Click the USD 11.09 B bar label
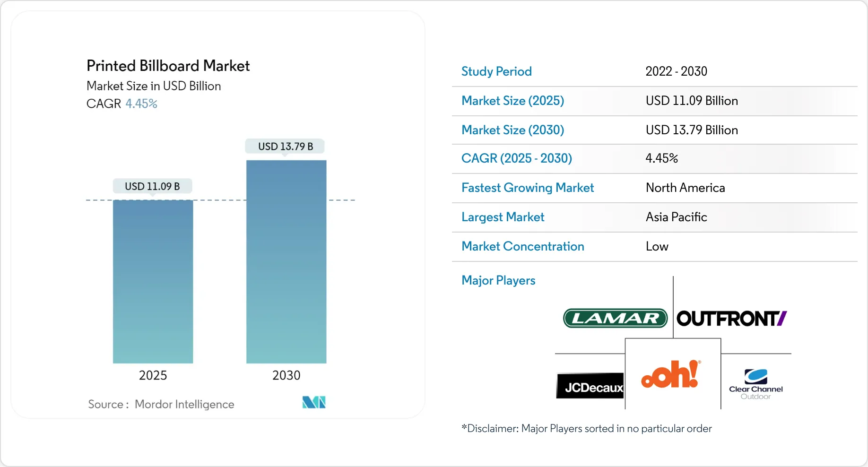The height and width of the screenshot is (467, 868). tap(152, 186)
